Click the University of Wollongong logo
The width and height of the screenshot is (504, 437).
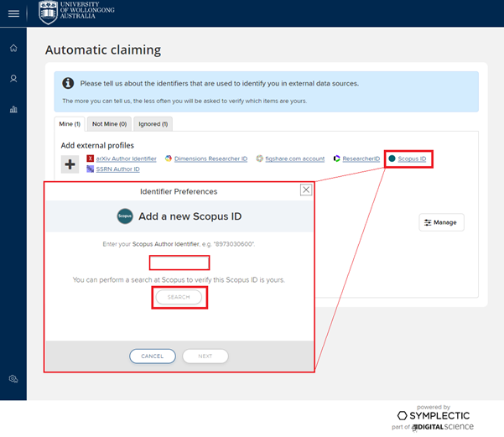(x=76, y=13)
